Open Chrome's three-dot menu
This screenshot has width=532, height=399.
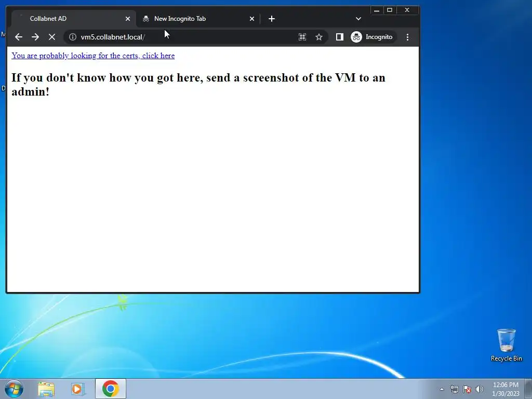pyautogui.click(x=407, y=37)
